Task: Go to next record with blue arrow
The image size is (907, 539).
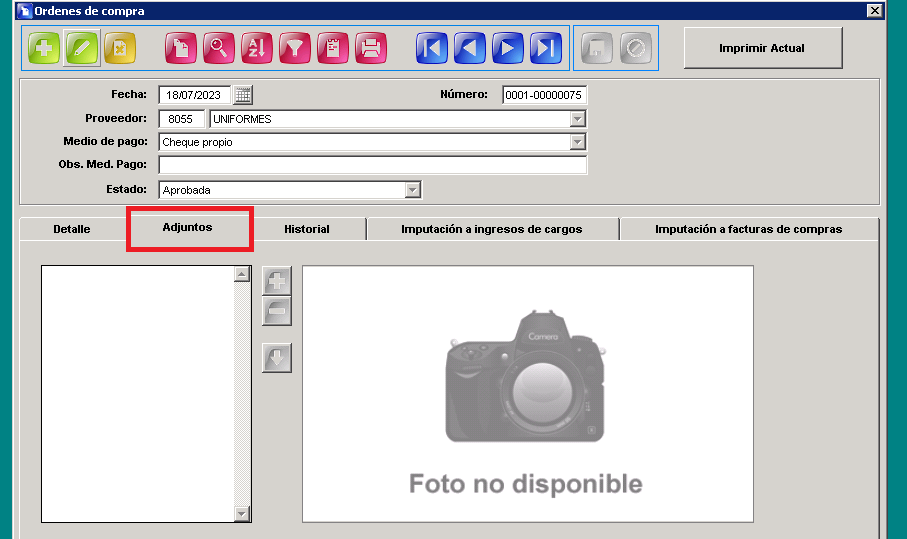Action: 508,48
